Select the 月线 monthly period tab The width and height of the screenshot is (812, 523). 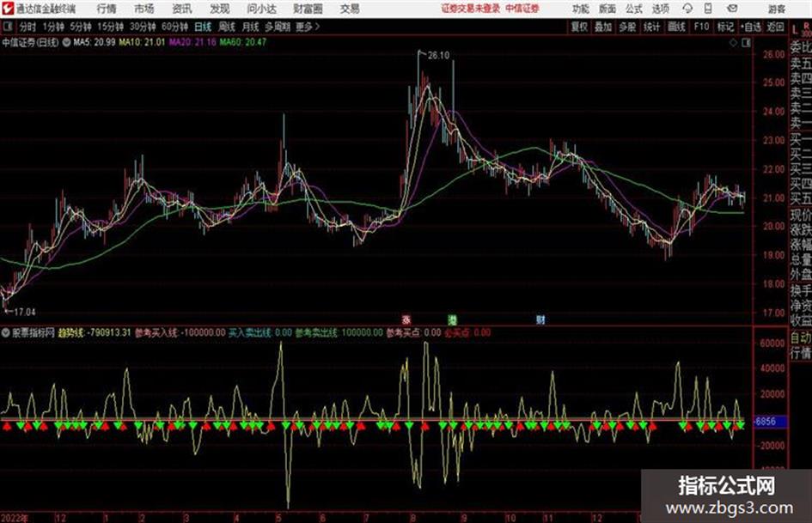point(251,27)
